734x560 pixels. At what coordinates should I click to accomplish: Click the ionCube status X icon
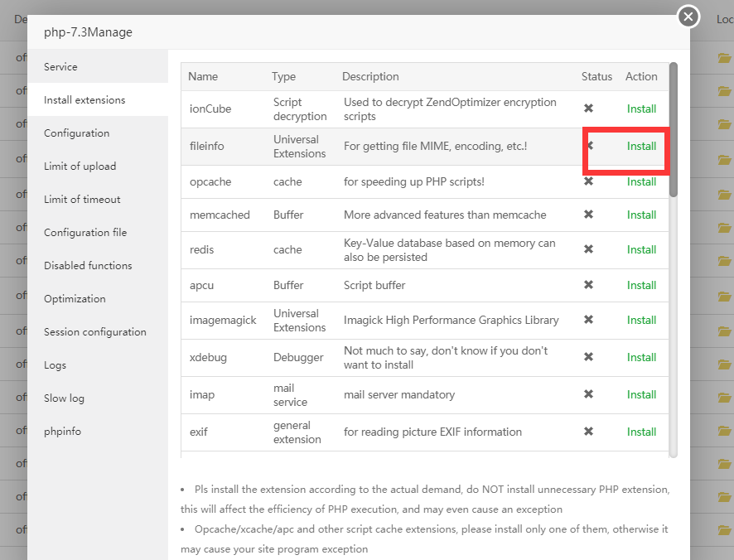click(588, 109)
